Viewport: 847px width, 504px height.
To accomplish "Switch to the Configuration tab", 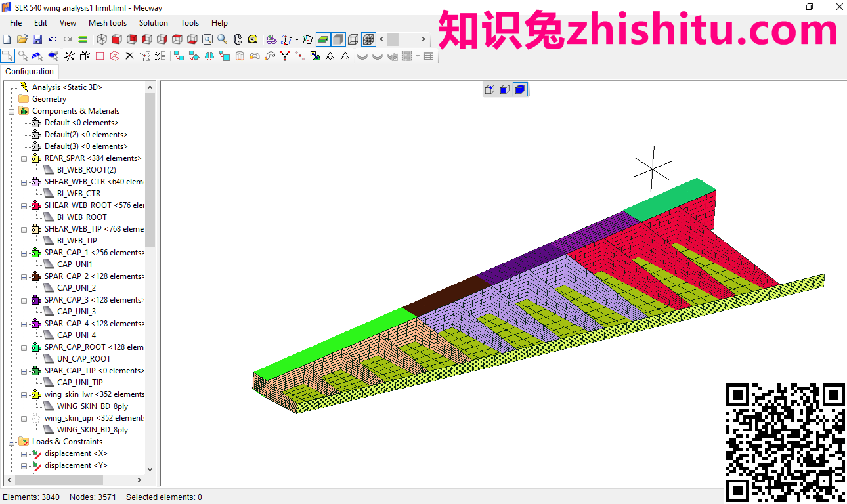I will click(30, 72).
